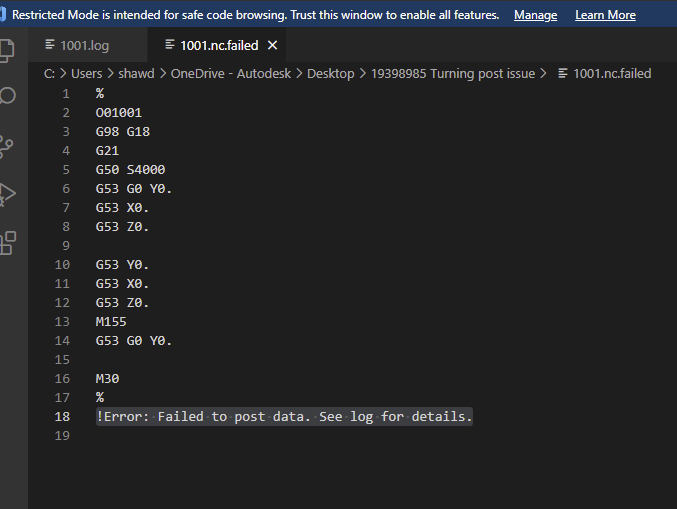Open the Source Control view
This screenshot has width=677, height=509.
pyautogui.click(x=7, y=146)
